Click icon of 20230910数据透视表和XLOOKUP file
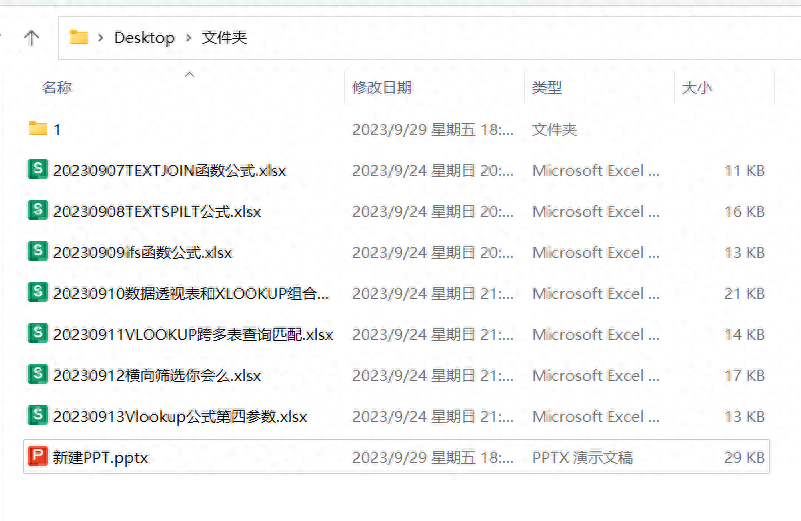The width and height of the screenshot is (801, 521). click(x=38, y=292)
